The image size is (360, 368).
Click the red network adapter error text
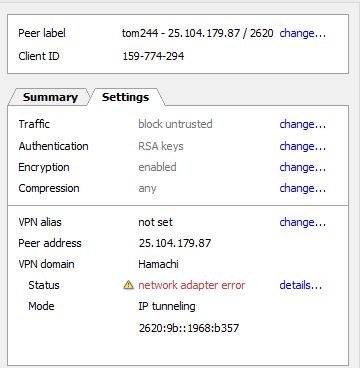tap(191, 285)
